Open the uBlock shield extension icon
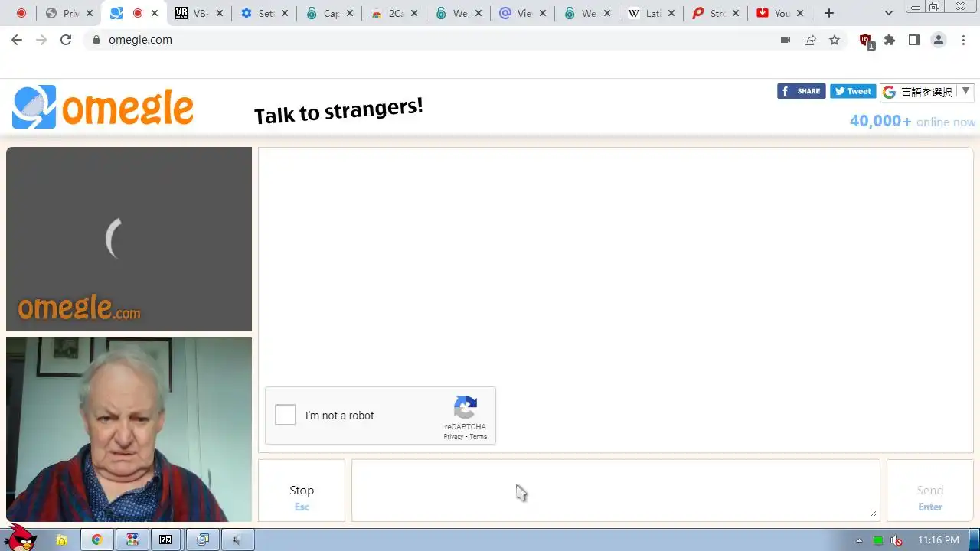 pyautogui.click(x=866, y=41)
